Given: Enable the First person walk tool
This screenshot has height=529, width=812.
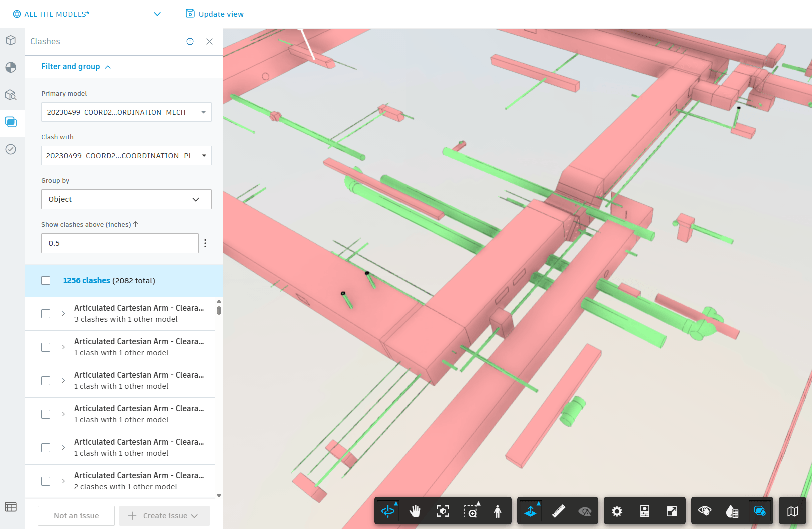Looking at the screenshot, I should (x=497, y=511).
